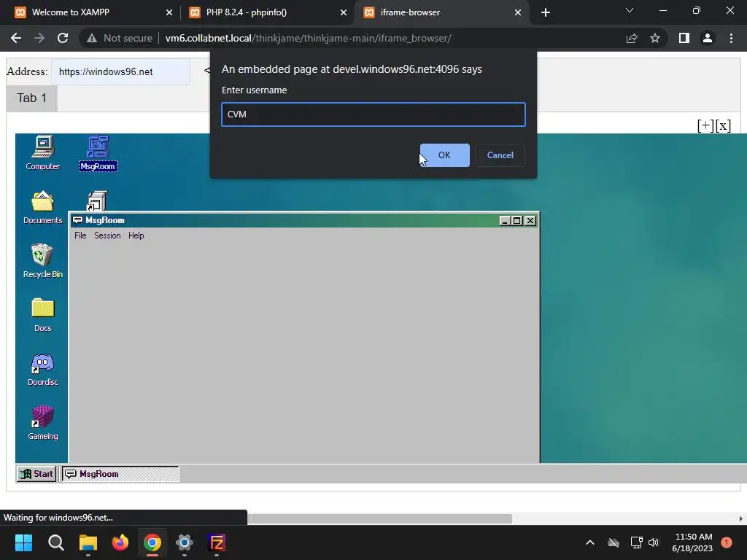The height and width of the screenshot is (560, 747).
Task: Open the MsgRoom desktop shortcut icon
Action: (98, 153)
